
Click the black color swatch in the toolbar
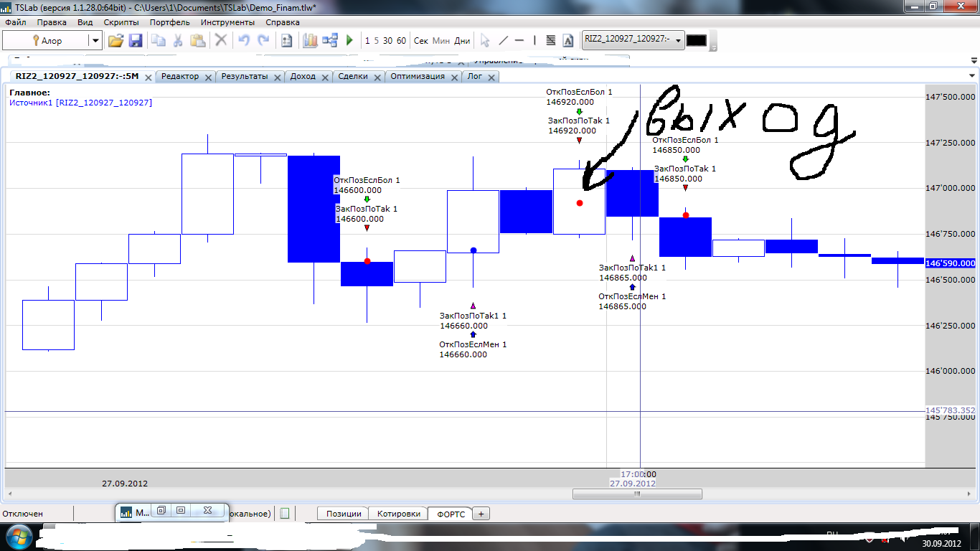click(x=697, y=41)
